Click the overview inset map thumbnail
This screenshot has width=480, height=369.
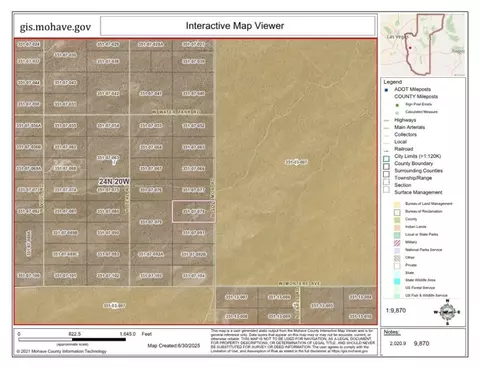tap(423, 45)
